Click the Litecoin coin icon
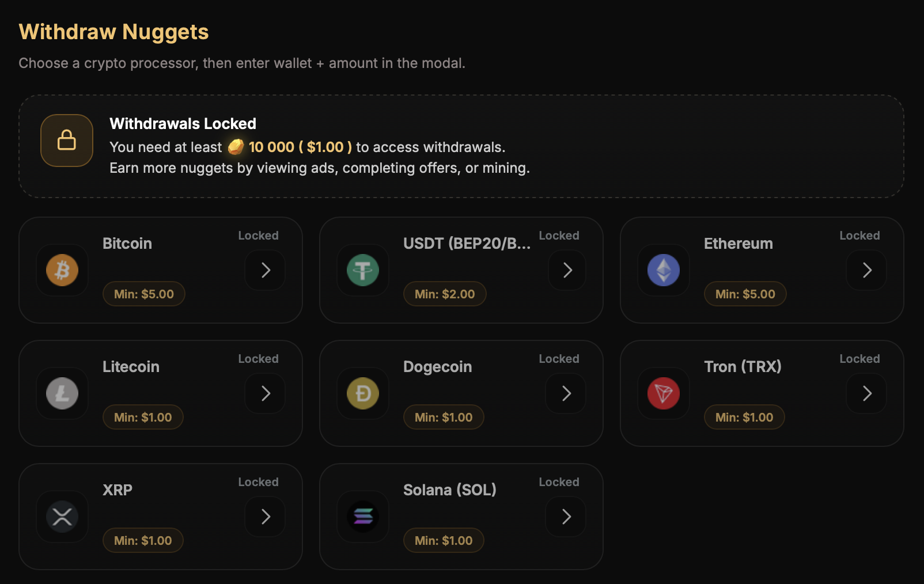The width and height of the screenshot is (924, 584). (x=62, y=393)
